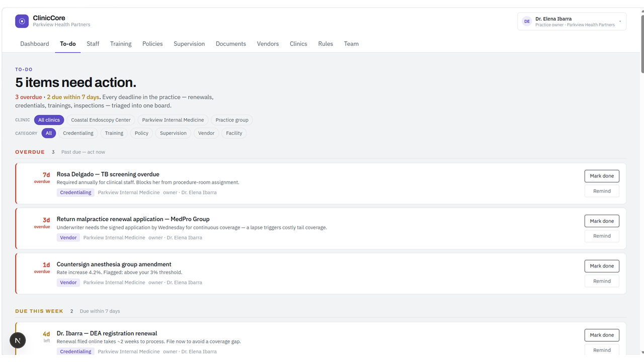Viewport: 644px width, 362px height.
Task: Click the ClinicCore purple logo icon
Action: 22,21
